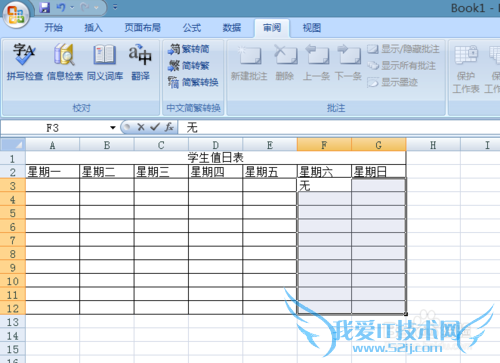500x363 pixels.
Task: Click the Select All corner button
Action: coord(13,145)
